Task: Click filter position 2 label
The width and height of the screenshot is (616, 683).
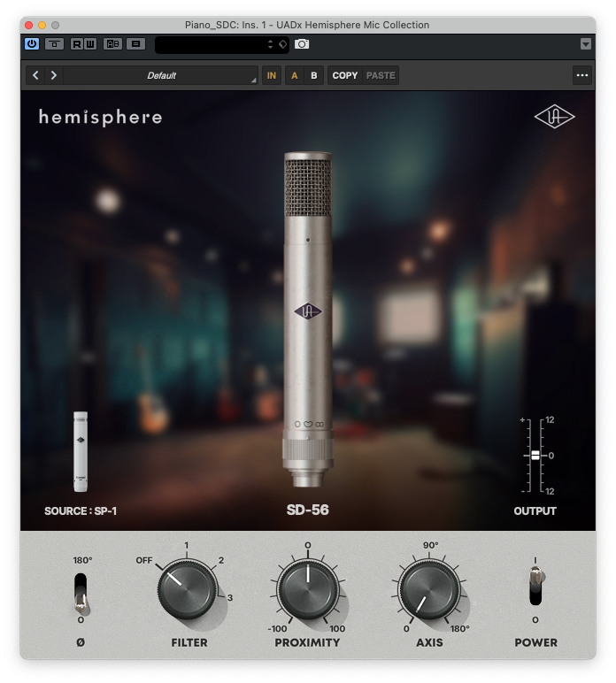Action: coord(221,560)
